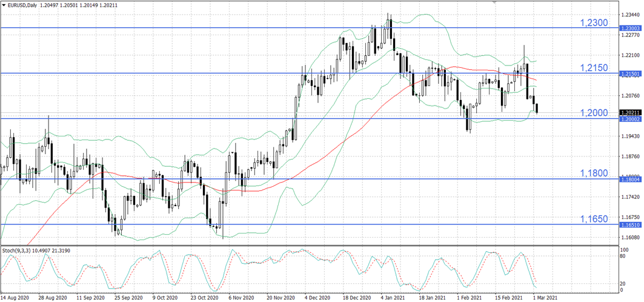Click the Stoch(9,3,3) indicator label

coord(16,250)
